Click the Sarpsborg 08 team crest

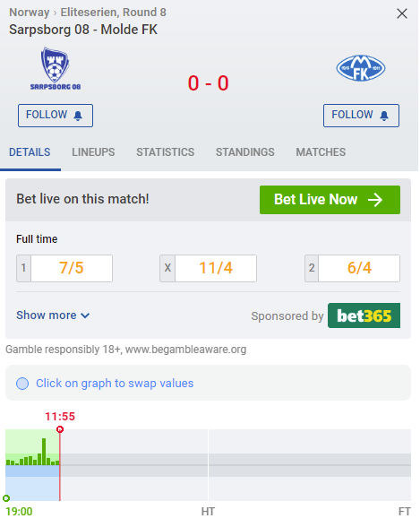pyautogui.click(x=56, y=68)
